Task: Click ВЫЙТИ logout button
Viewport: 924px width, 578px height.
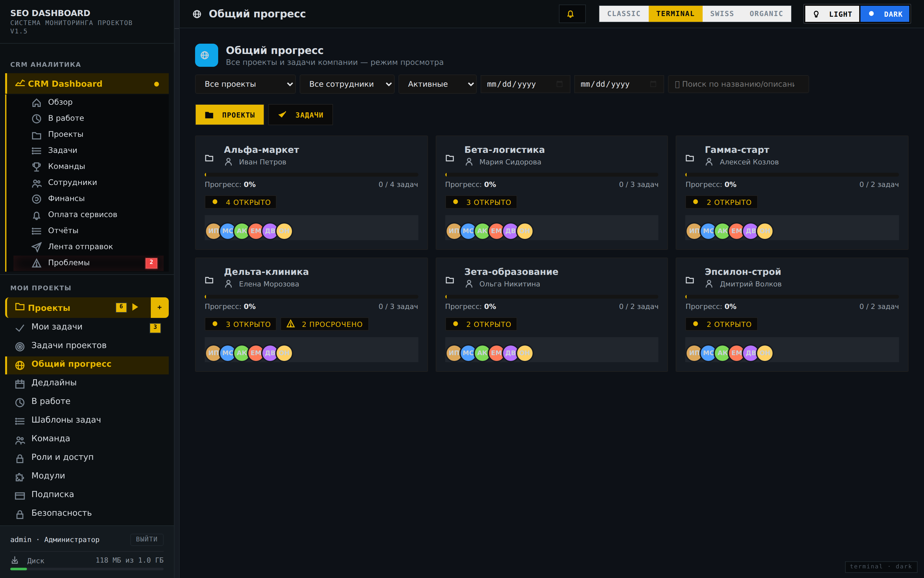Action: [x=147, y=539]
